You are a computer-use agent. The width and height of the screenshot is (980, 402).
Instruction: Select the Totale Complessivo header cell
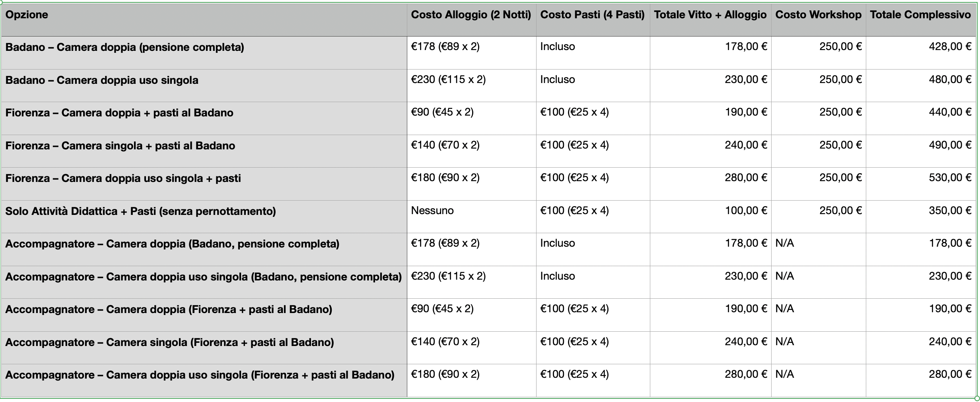[921, 20]
